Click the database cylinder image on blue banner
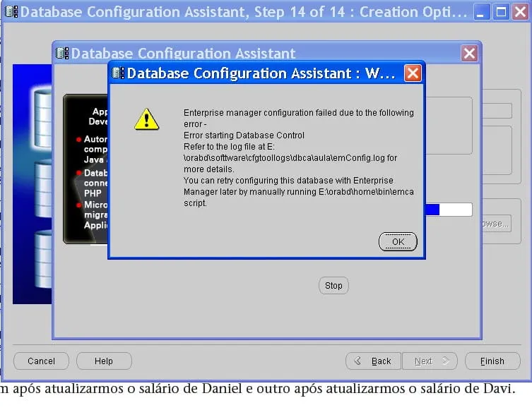 (43, 117)
